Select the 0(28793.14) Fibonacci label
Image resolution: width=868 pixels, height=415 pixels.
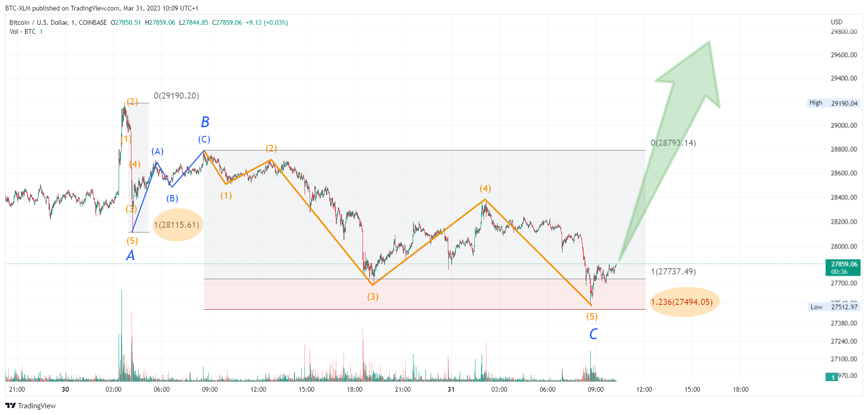[673, 143]
